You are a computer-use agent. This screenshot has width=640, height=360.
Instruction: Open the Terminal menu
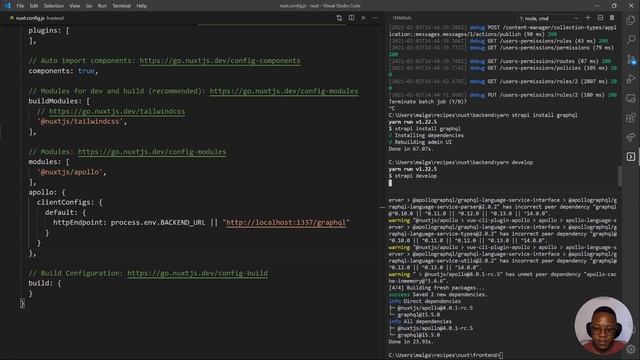tap(121, 6)
